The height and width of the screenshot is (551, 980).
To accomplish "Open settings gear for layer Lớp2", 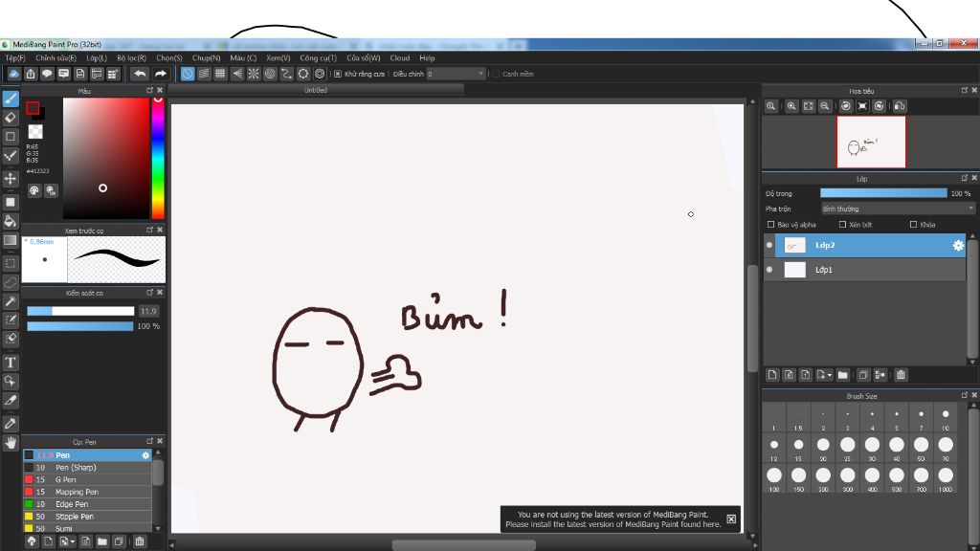I will [958, 246].
